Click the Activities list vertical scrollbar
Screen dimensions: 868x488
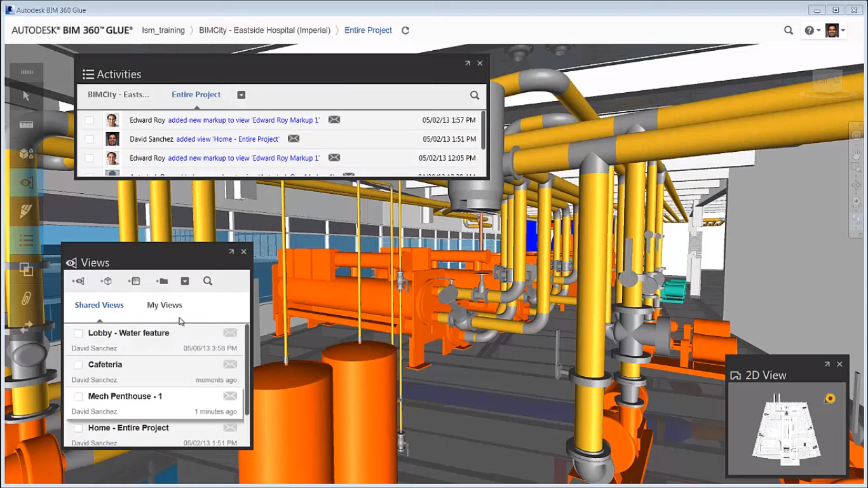pos(484,130)
